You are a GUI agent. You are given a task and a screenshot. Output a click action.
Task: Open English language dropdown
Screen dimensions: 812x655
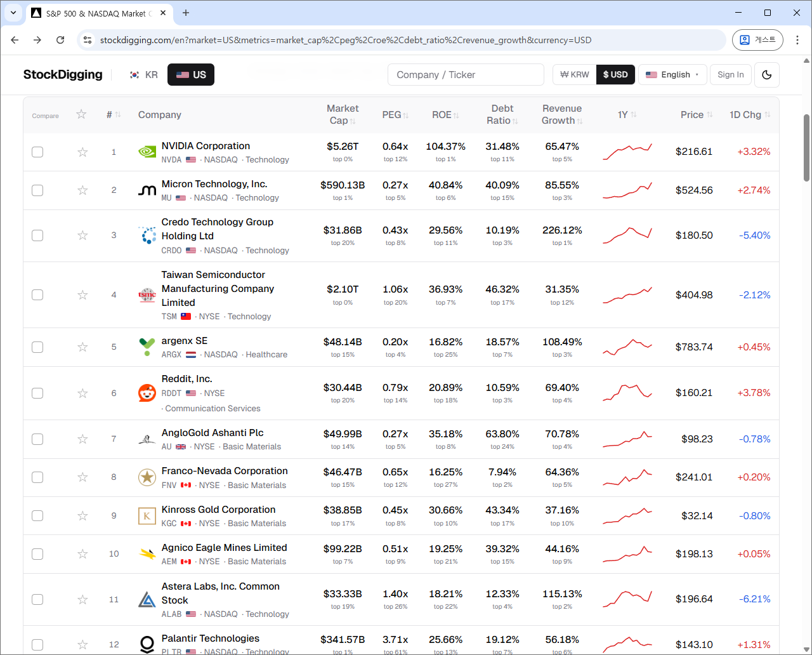point(672,75)
